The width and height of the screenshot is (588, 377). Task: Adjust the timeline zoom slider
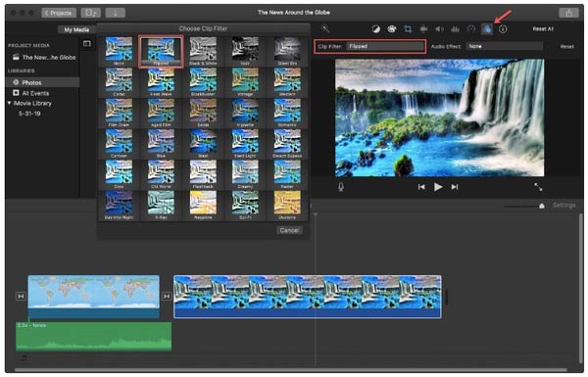(x=542, y=206)
